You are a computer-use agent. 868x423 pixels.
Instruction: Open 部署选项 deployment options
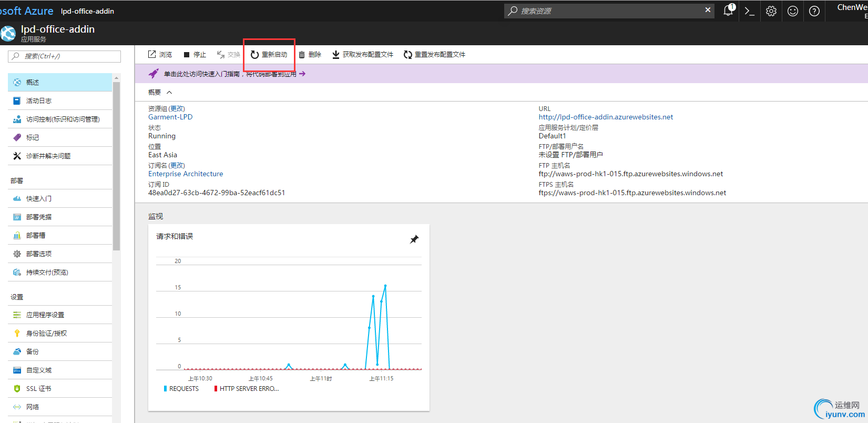pos(60,254)
